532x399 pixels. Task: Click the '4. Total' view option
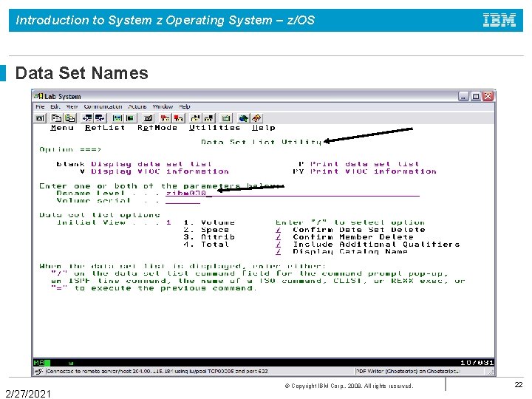(x=206, y=245)
